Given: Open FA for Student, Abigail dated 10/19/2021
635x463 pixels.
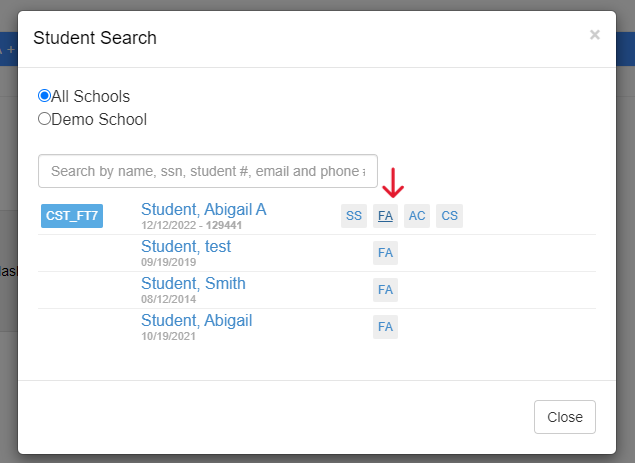Looking at the screenshot, I should pyautogui.click(x=385, y=327).
